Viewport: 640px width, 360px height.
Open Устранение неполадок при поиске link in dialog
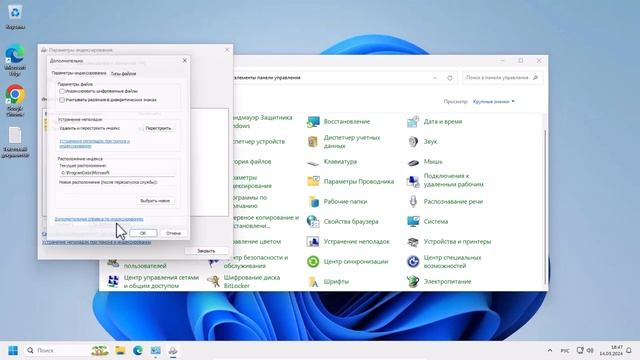[94, 143]
